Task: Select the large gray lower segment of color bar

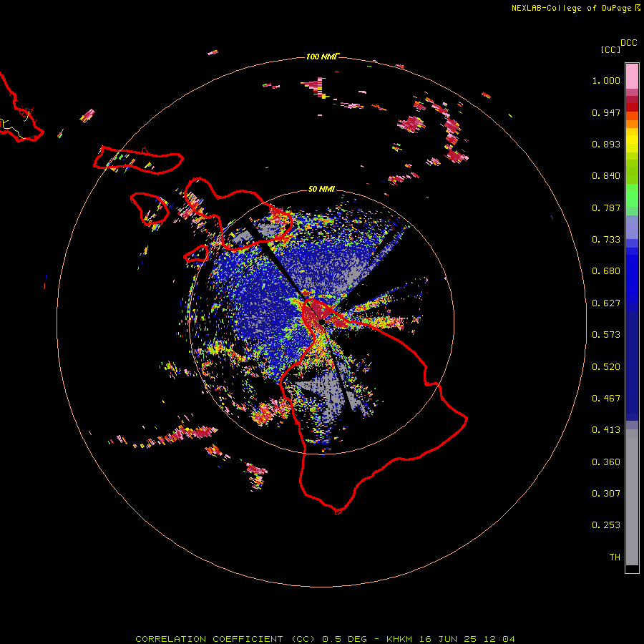Action: point(632,497)
